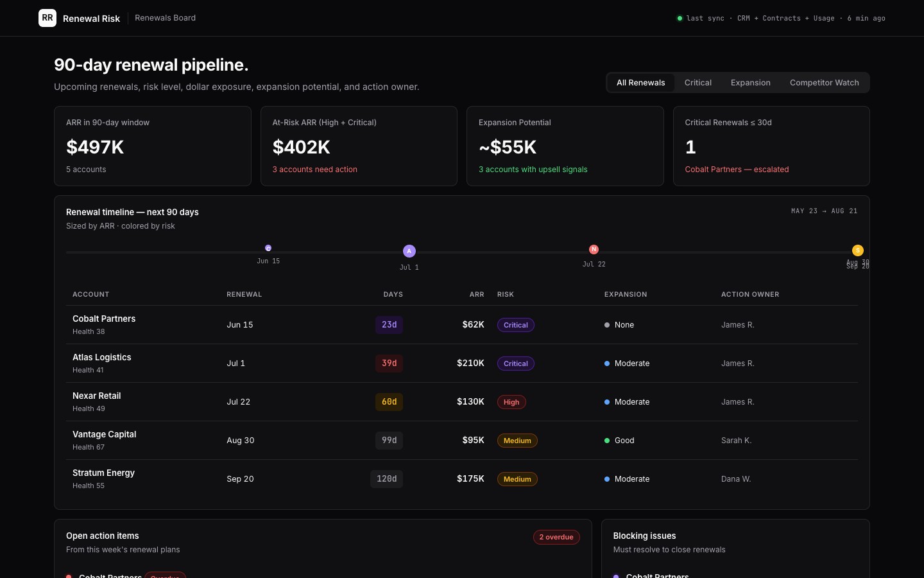Click the High risk badge for Nexar Retail
This screenshot has height=578, width=924.
[x=511, y=402]
